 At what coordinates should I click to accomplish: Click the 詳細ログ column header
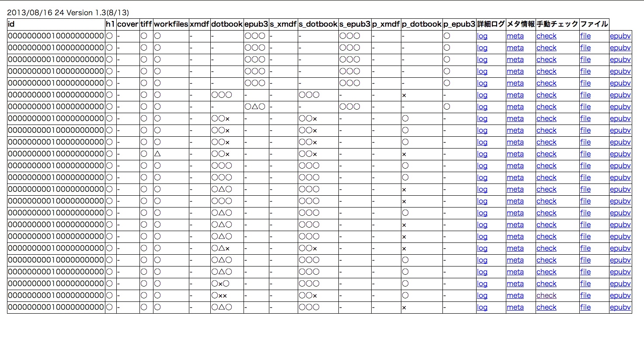click(x=491, y=24)
